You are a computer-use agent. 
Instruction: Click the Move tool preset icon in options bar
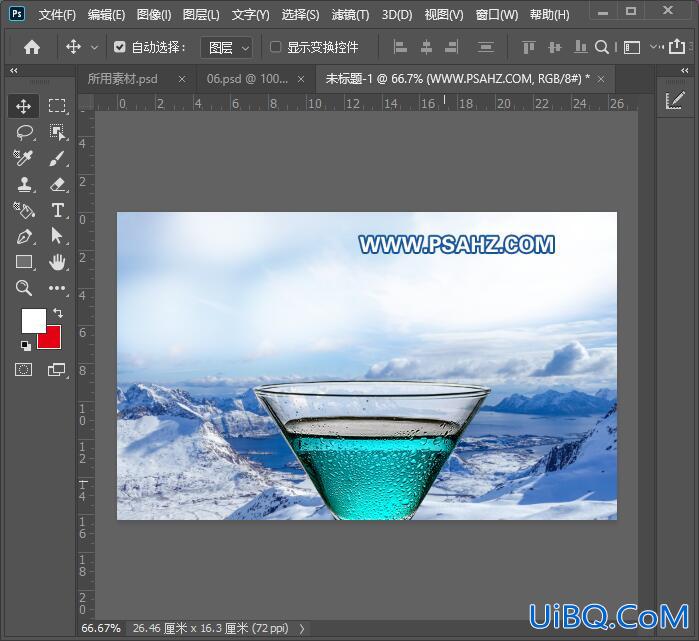click(x=73, y=47)
